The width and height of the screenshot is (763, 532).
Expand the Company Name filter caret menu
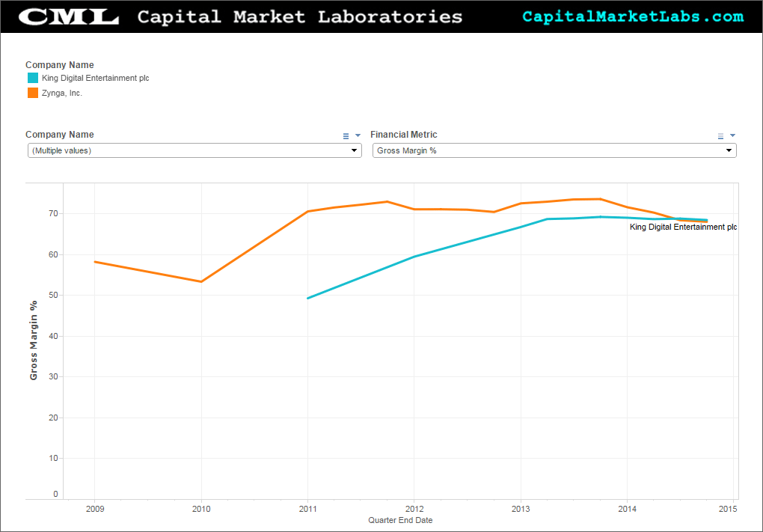point(358,135)
